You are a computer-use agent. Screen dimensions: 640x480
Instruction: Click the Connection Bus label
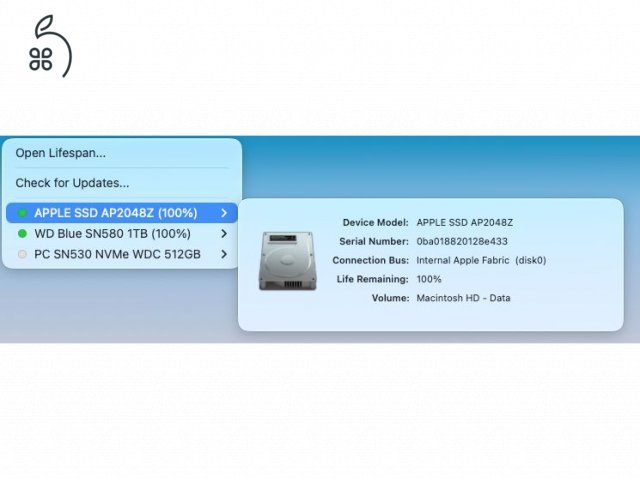pos(371,260)
